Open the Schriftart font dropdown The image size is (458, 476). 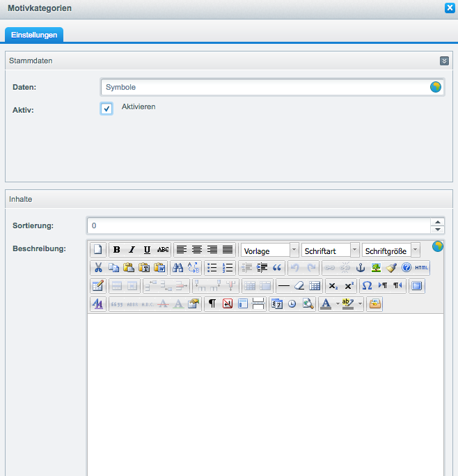(330, 251)
